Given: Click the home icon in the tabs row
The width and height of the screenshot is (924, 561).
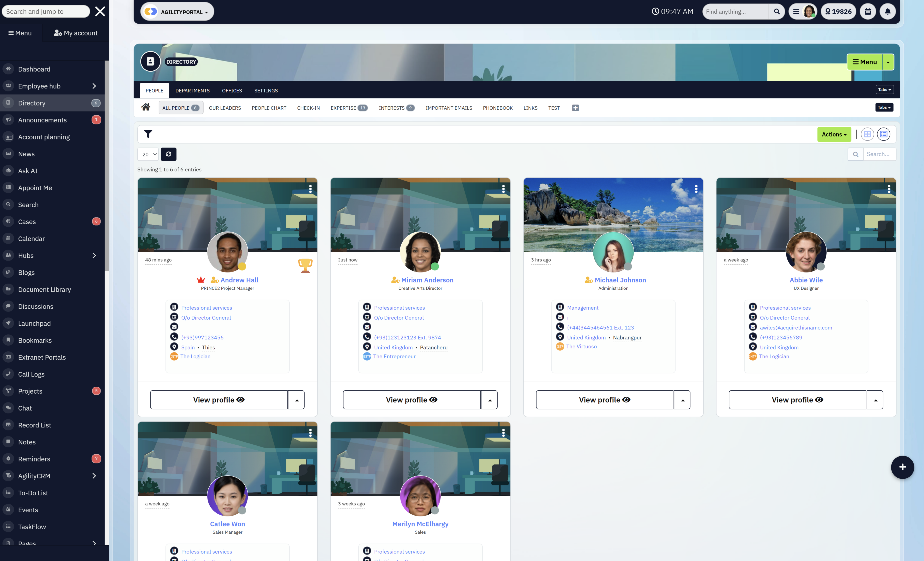Looking at the screenshot, I should coord(146,107).
